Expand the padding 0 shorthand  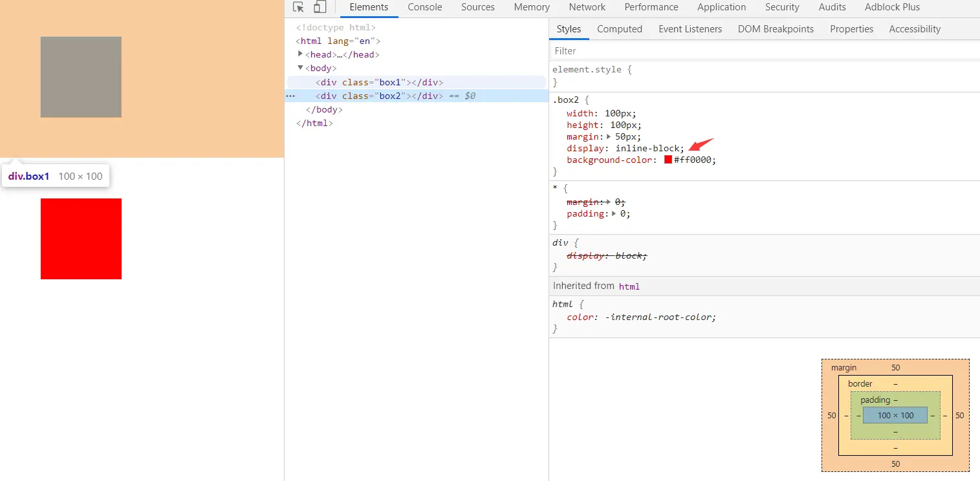613,213
